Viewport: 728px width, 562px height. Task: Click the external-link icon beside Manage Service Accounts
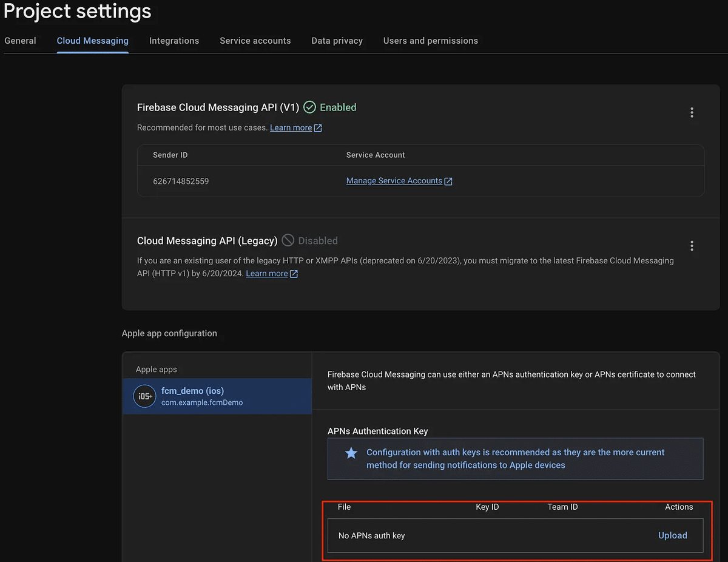[x=448, y=181]
